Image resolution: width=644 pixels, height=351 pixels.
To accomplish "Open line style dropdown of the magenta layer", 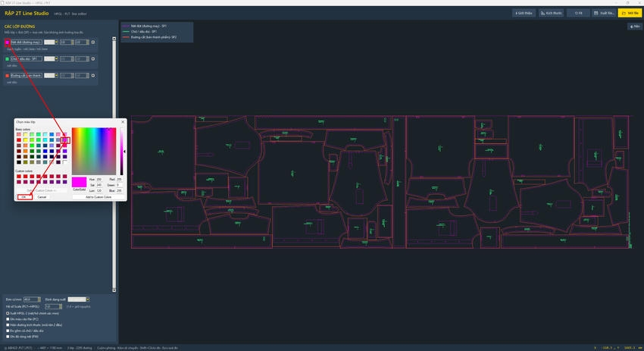I will [51, 42].
